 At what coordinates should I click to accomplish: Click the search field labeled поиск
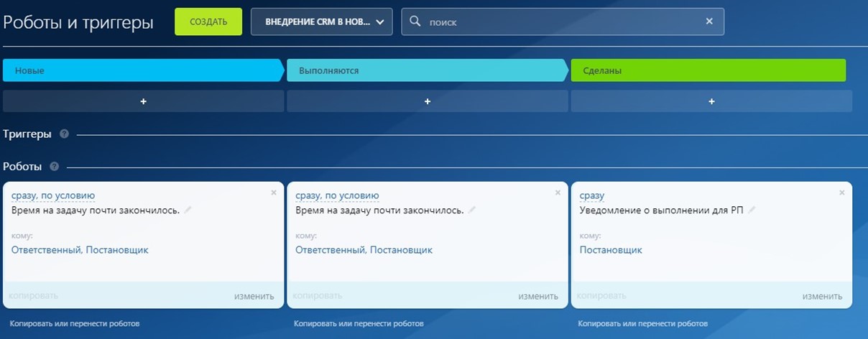pyautogui.click(x=563, y=22)
